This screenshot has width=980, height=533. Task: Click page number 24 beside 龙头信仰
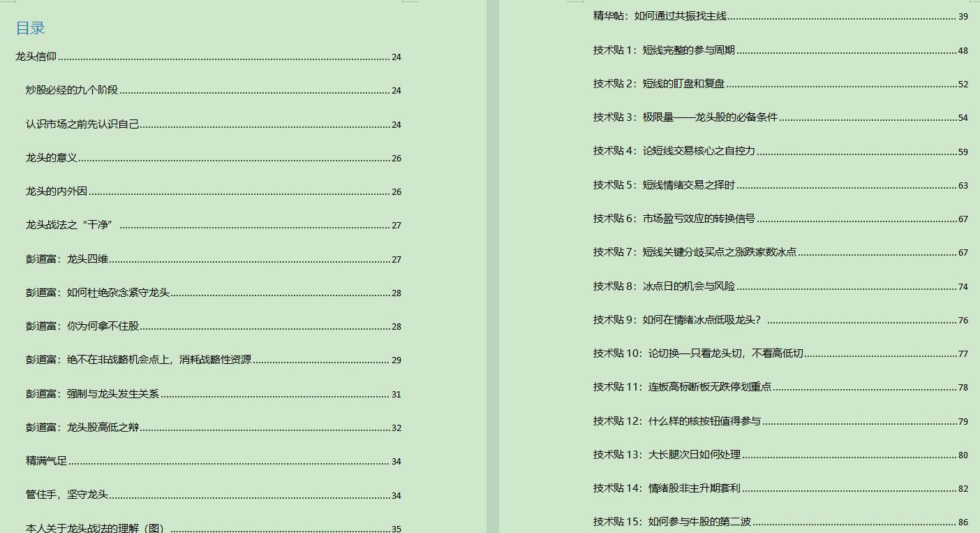(x=396, y=57)
